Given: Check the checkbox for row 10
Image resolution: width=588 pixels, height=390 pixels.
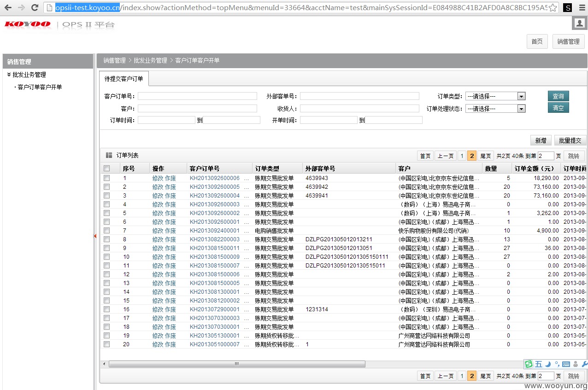Looking at the screenshot, I should pyautogui.click(x=107, y=256).
